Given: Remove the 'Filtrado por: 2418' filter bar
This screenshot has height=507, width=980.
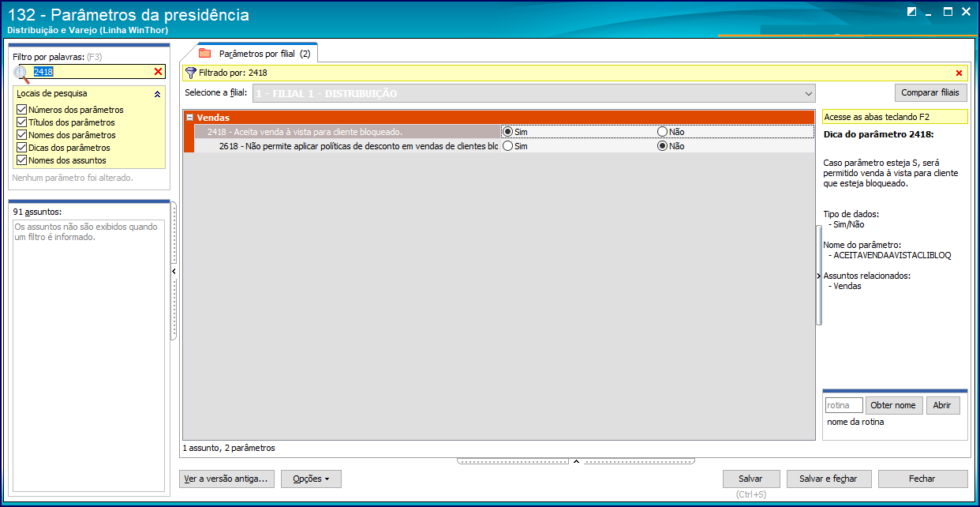Looking at the screenshot, I should [x=959, y=73].
